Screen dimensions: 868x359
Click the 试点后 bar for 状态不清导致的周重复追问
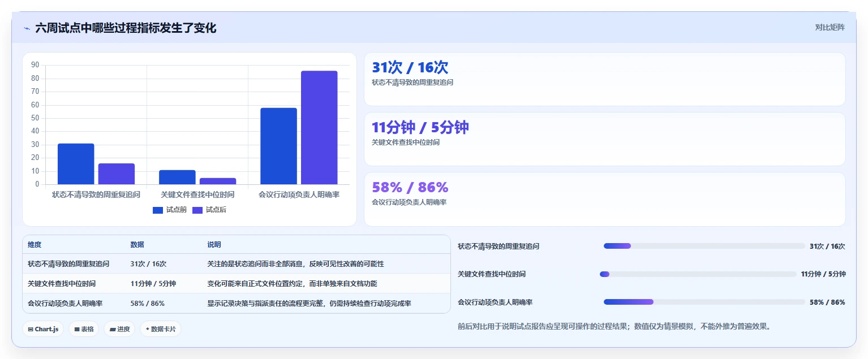(x=117, y=174)
